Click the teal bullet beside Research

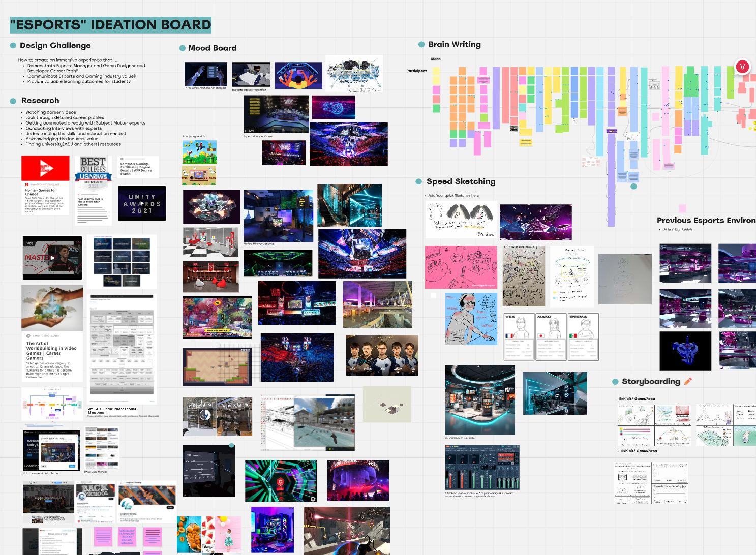pos(13,101)
